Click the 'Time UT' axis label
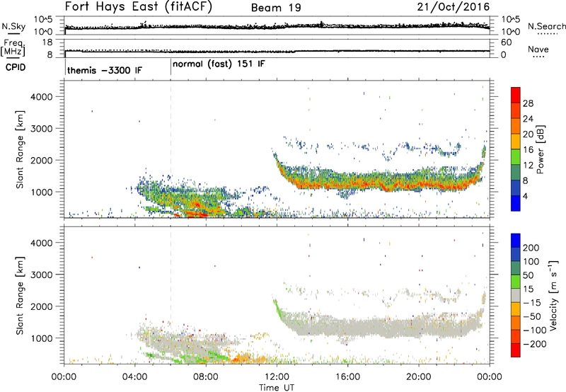Viewport: 566px width, 392px height. click(x=277, y=388)
